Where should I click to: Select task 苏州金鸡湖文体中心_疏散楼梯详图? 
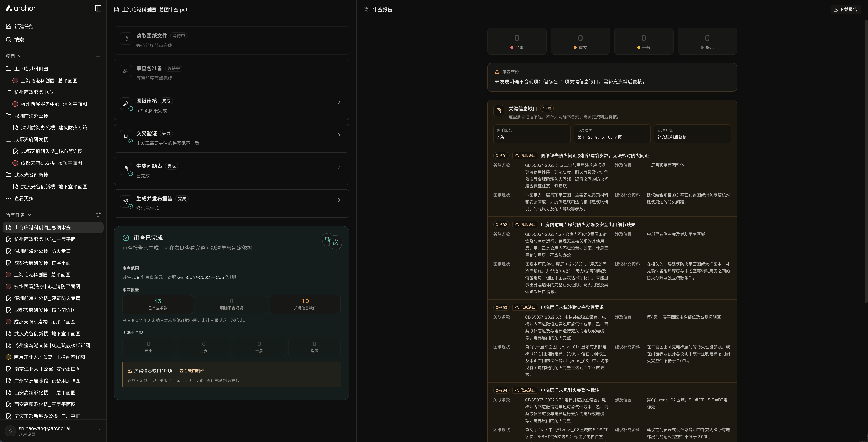(53, 345)
